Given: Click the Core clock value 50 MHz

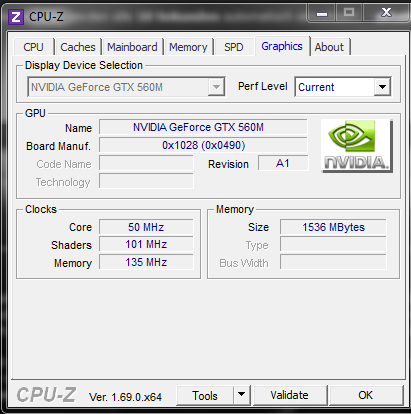Looking at the screenshot, I should 146,227.
